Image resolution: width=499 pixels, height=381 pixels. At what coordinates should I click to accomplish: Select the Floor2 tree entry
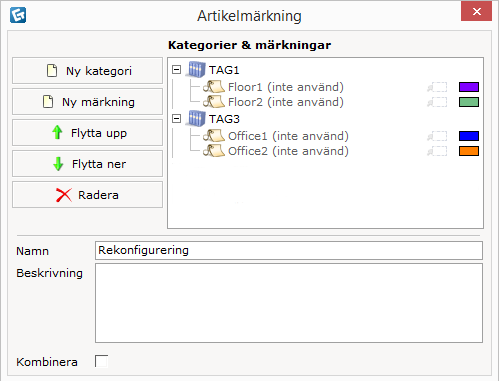tap(286, 102)
